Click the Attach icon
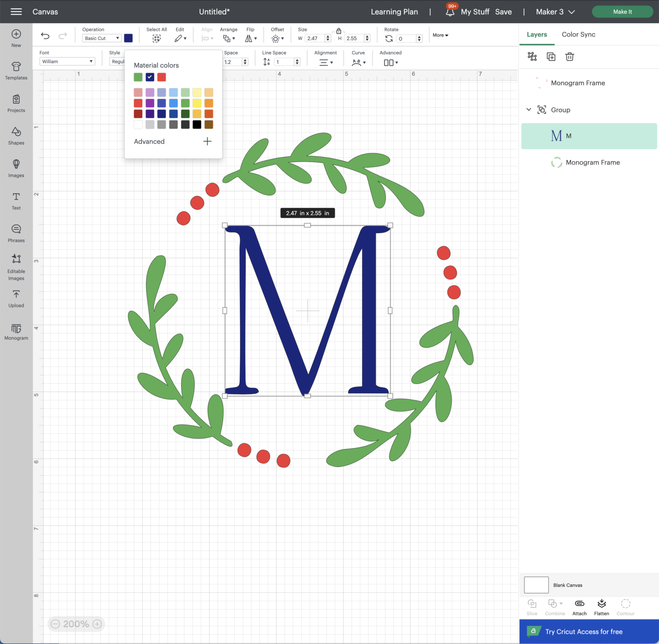The width and height of the screenshot is (659, 644). (579, 606)
